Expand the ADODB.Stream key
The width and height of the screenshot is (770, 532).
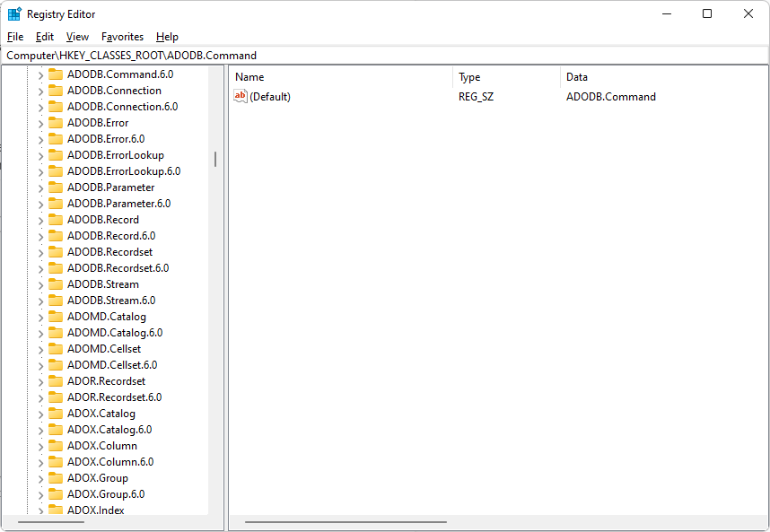point(40,285)
